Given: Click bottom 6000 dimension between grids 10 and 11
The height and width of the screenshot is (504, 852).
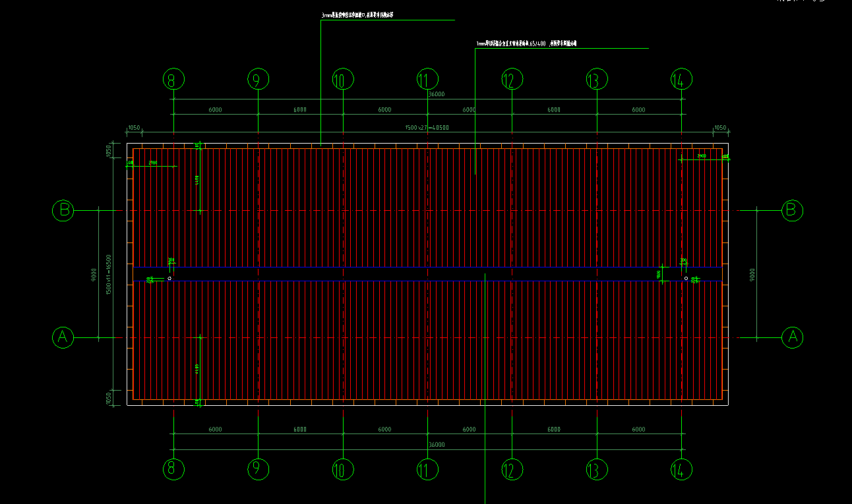Looking at the screenshot, I should (x=384, y=430).
